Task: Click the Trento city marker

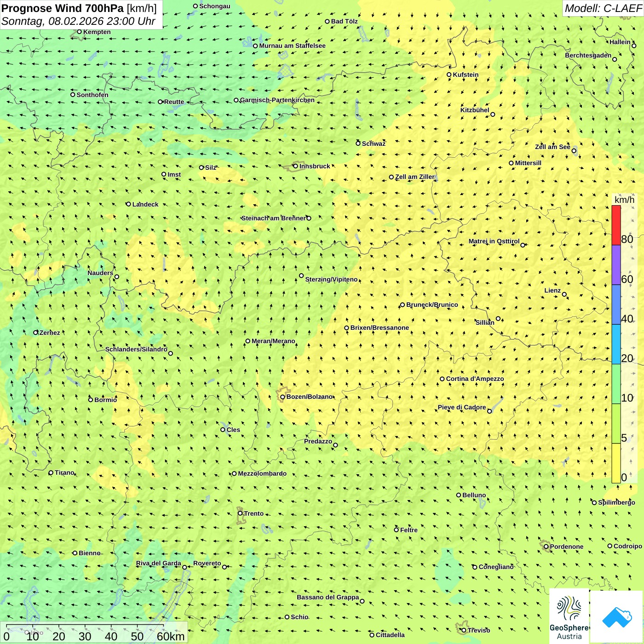Action: pos(240,513)
